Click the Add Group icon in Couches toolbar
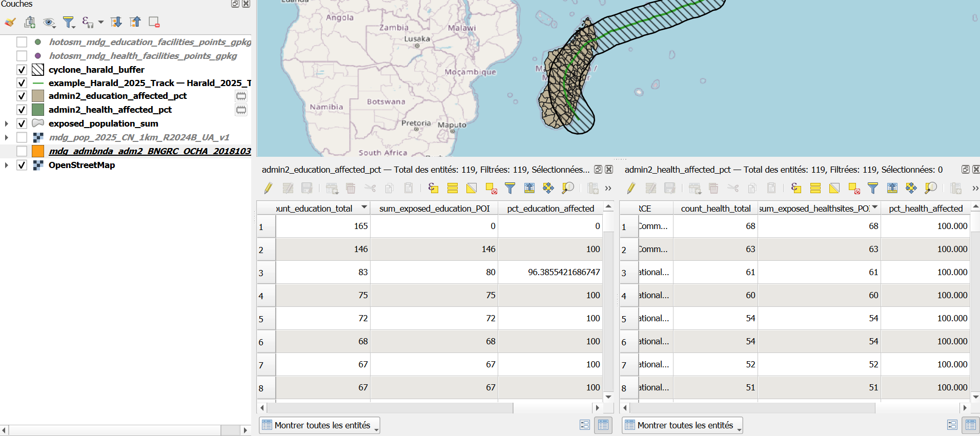The image size is (980, 436). 30,22
